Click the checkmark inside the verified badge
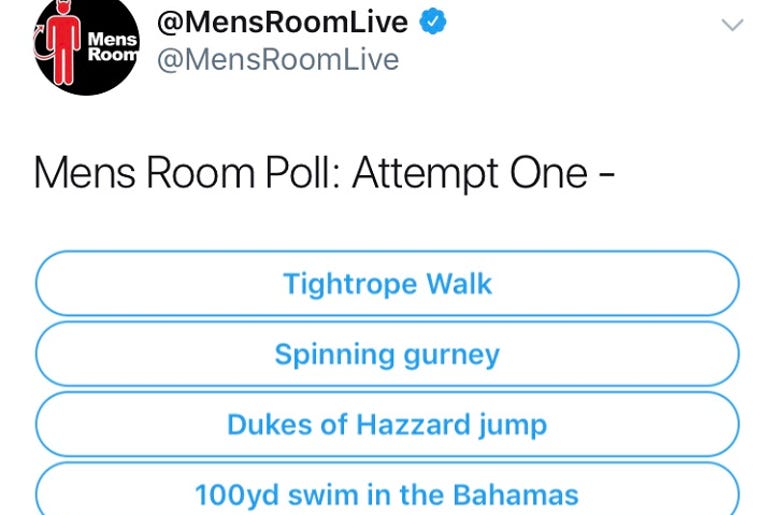Viewport: 775px width, 515px height. point(432,21)
